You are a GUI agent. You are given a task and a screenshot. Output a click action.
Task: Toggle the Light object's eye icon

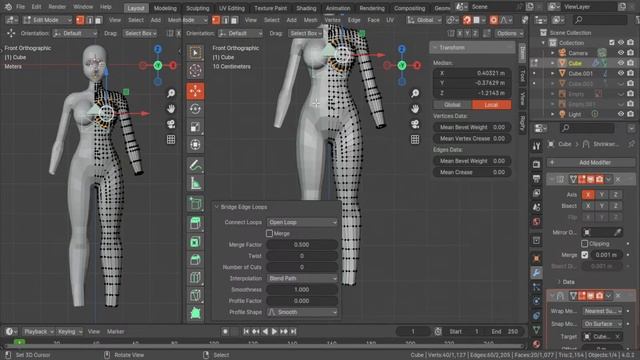point(621,114)
